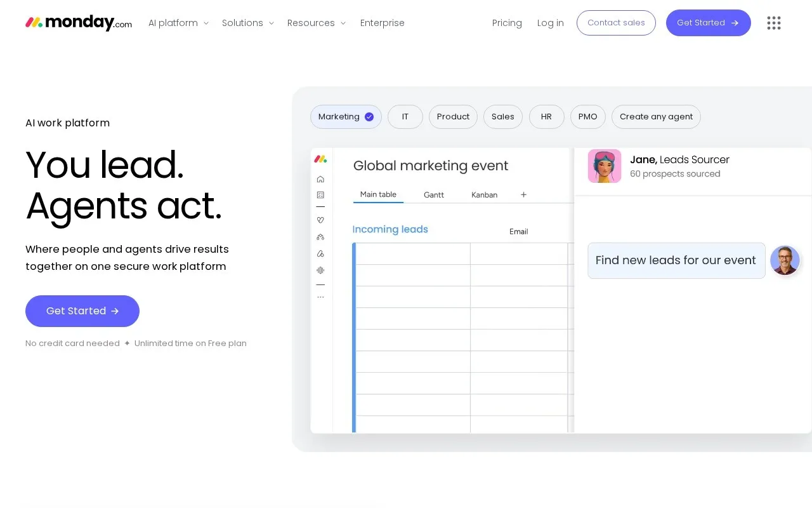Add a new board view with plus
Image resolution: width=812 pixels, height=508 pixels.
pos(523,195)
